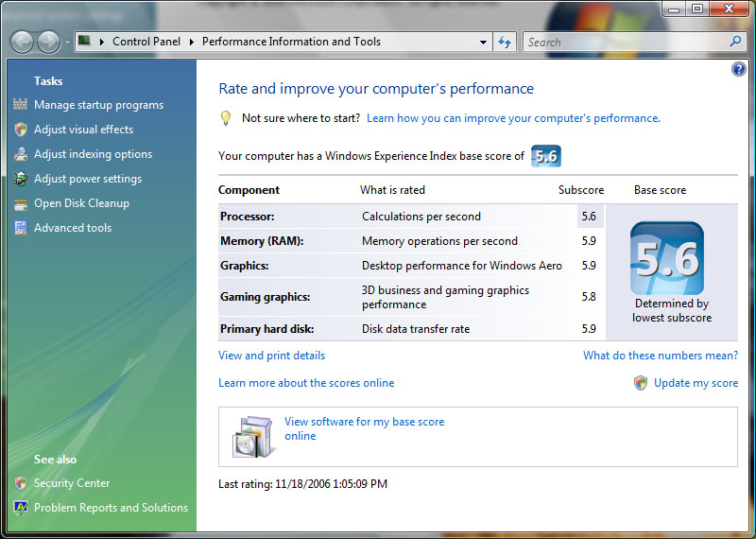This screenshot has width=756, height=539.
Task: Click the magnifier icon in Search box
Action: click(736, 42)
